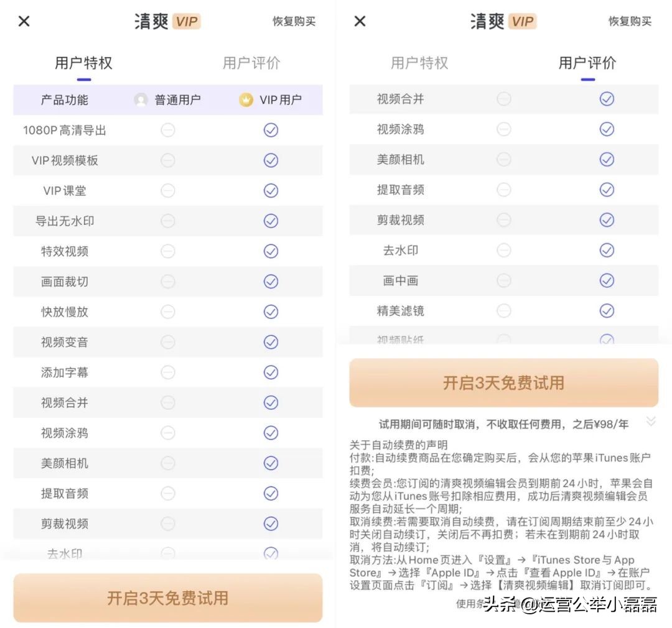This screenshot has width=672, height=628.
Task: Switch to the 用户评价 tab
Action: 251,62
